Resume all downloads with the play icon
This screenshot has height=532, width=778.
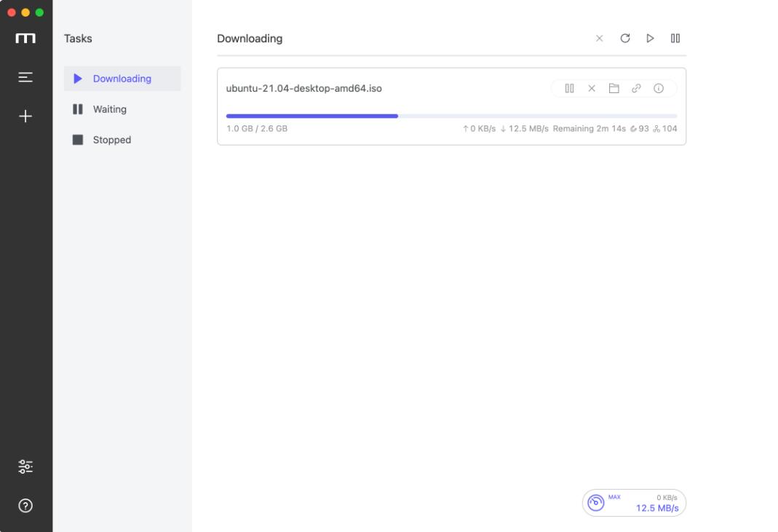[650, 39]
